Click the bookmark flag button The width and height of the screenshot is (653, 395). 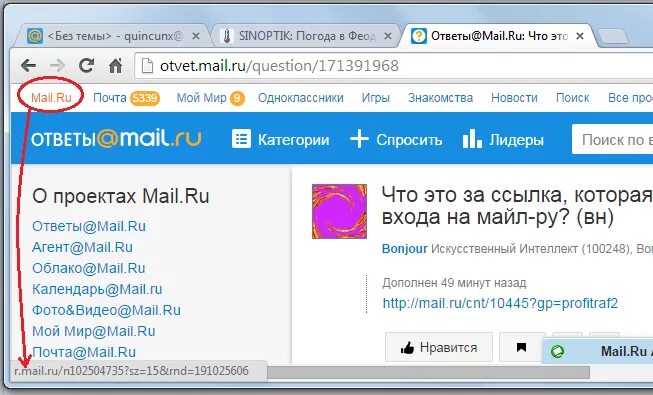[522, 347]
